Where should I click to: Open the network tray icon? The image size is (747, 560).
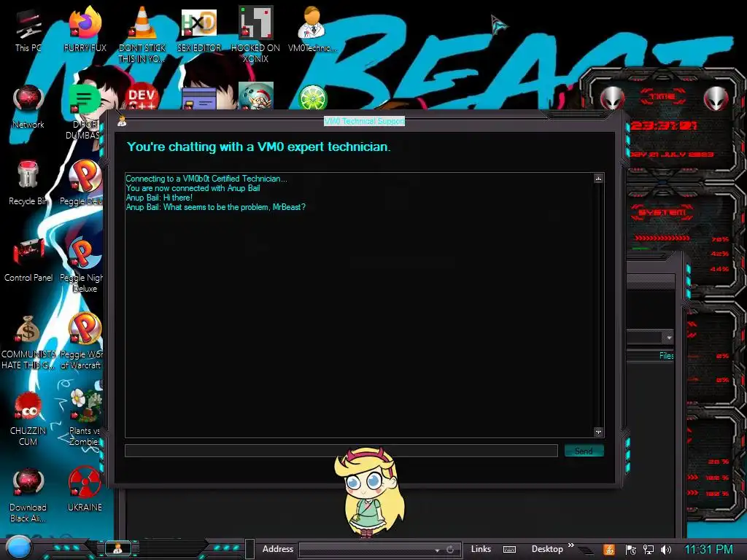click(x=648, y=550)
